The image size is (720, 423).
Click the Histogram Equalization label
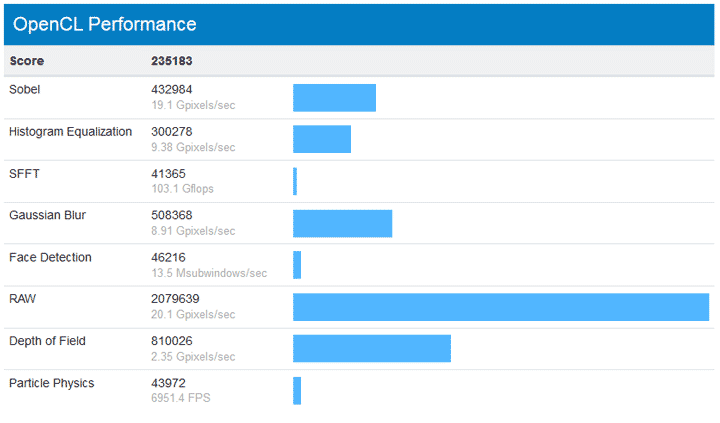71,132
